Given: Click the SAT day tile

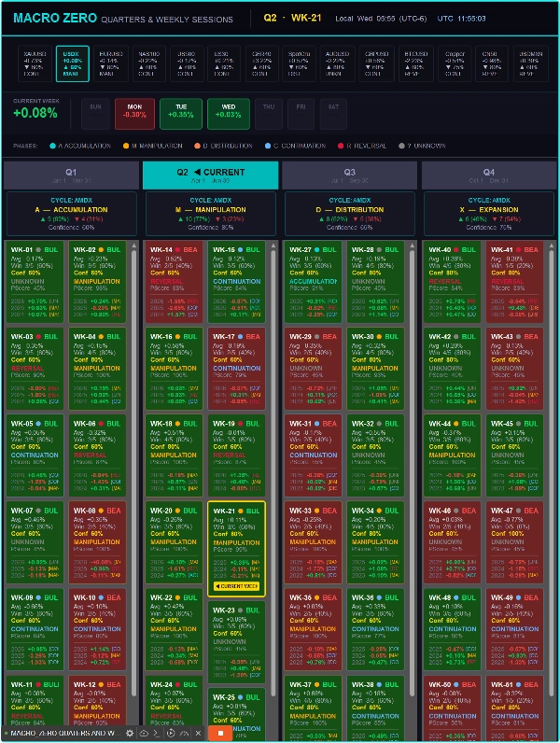Looking at the screenshot, I should coord(333,114).
